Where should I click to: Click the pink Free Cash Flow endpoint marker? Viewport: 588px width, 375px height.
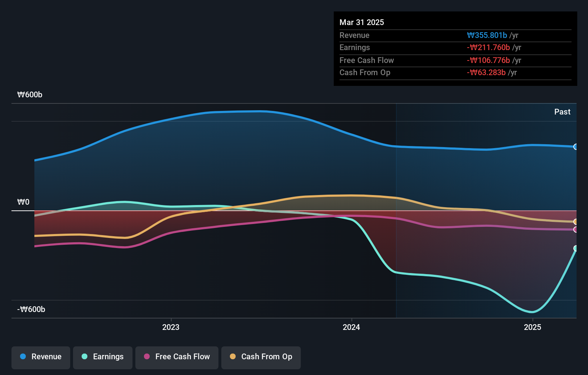pos(576,230)
